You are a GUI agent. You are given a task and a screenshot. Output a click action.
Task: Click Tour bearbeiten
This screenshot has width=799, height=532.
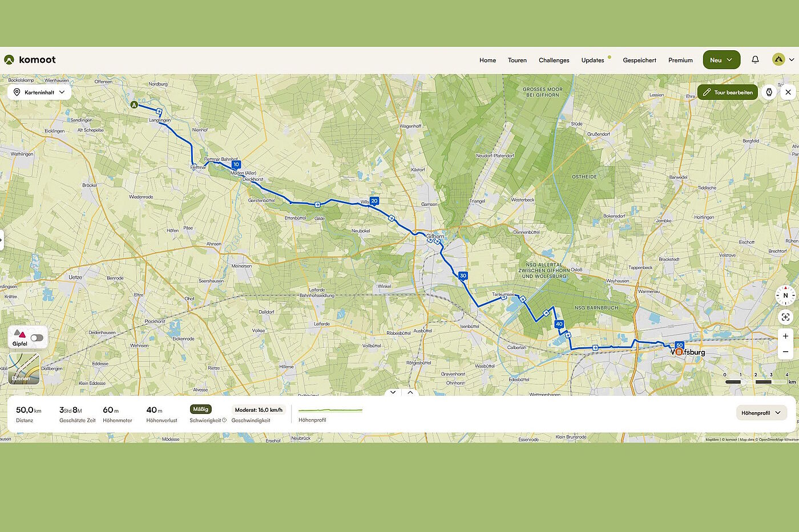[728, 92]
